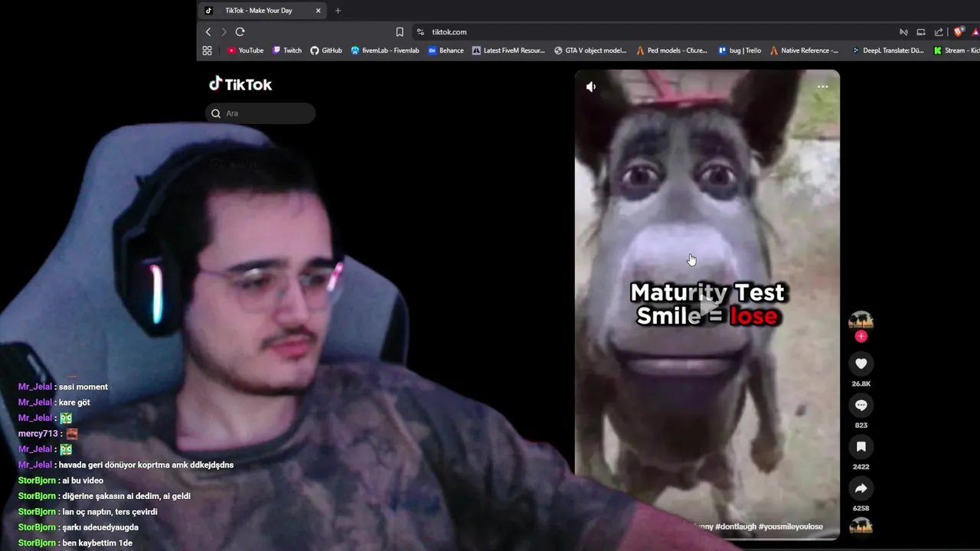Reload the TikTok page
Viewport: 980px width, 551px height.
coord(240,32)
